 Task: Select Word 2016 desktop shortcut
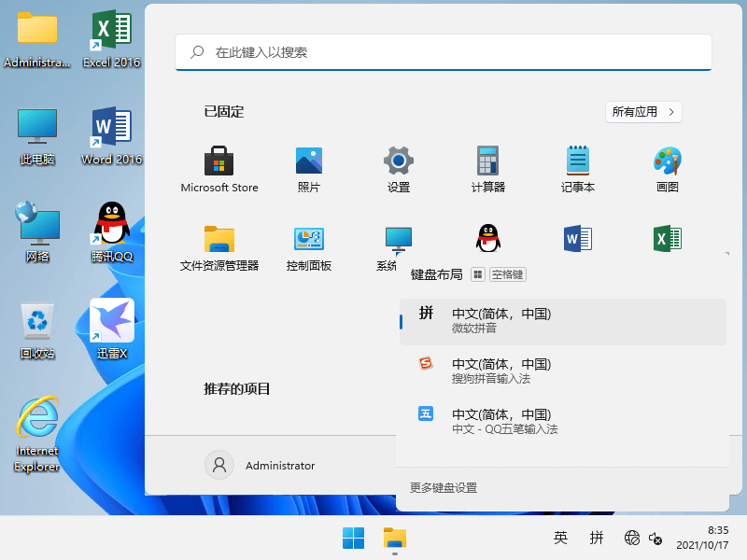tap(111, 137)
